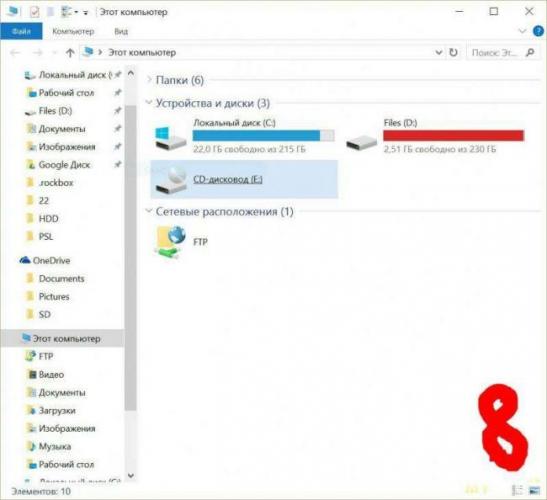The image size is (547, 500).
Task: Go up one level with up arrow
Action: (70, 53)
